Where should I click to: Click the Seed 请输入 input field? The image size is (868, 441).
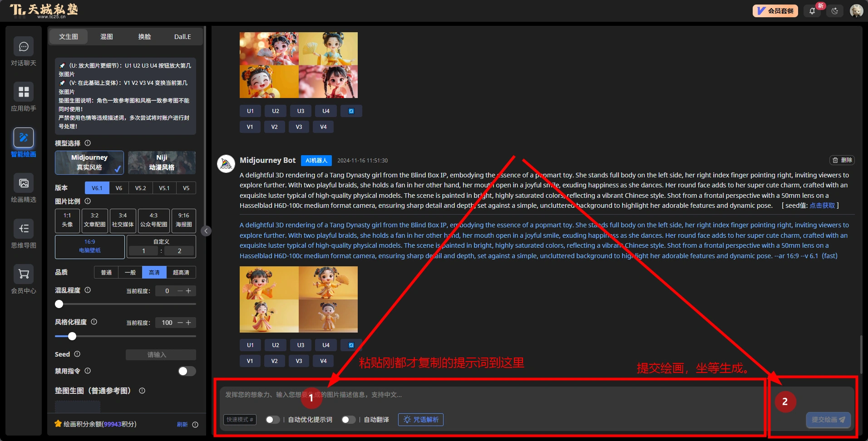[161, 355]
